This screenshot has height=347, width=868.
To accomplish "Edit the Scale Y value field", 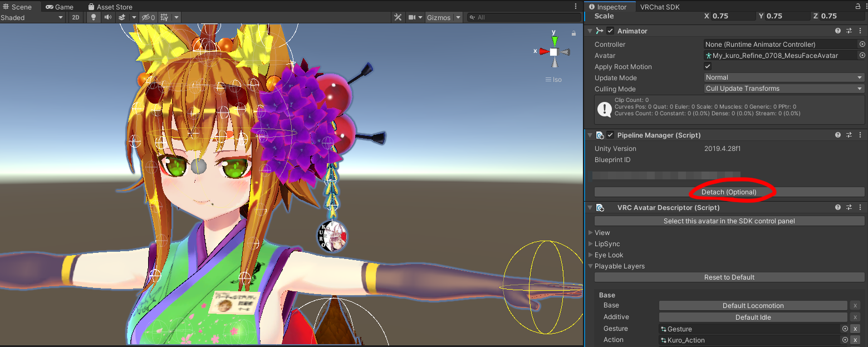I will (788, 16).
